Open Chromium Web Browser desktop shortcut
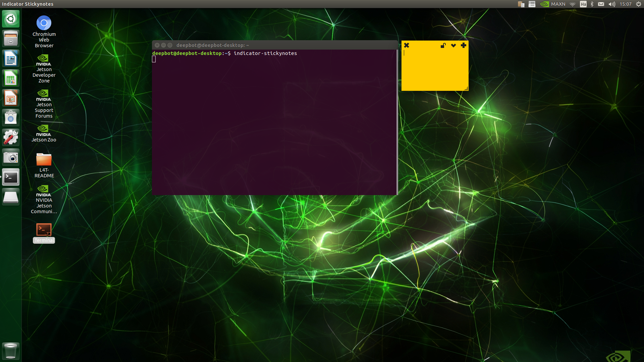644x362 pixels. click(44, 23)
